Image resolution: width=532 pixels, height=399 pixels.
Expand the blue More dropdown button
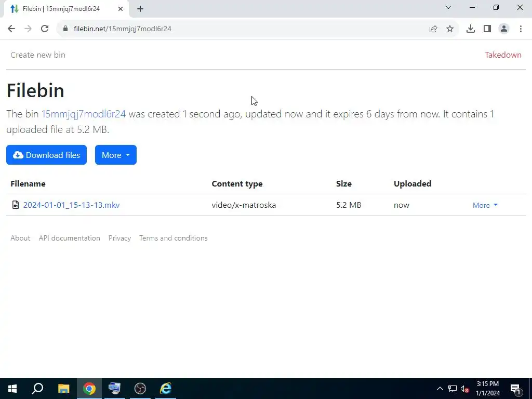(116, 155)
